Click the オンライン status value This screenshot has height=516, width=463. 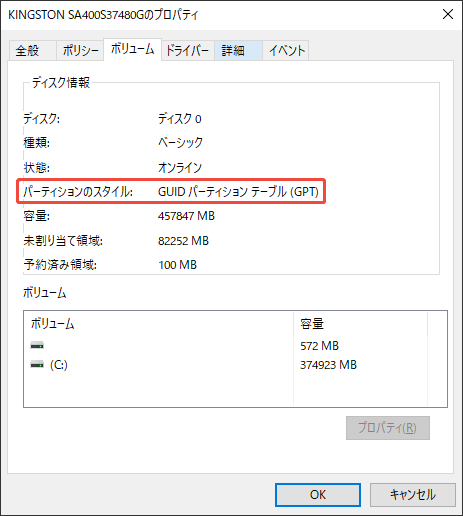pos(180,167)
